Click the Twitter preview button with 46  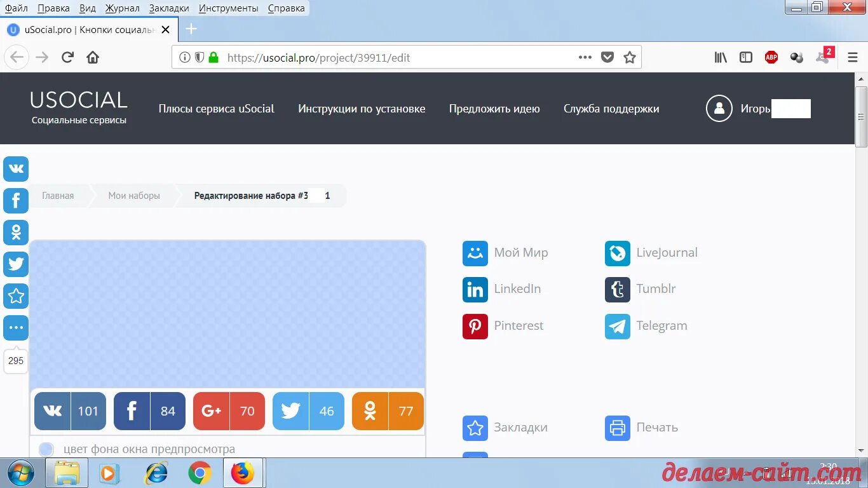click(308, 411)
